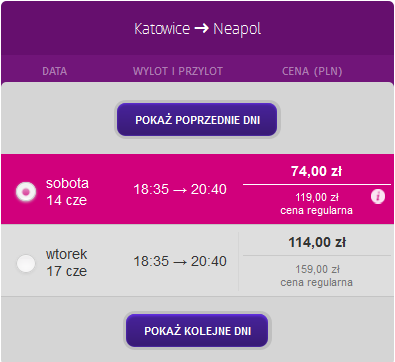This screenshot has height=362, width=395.
Task: Click the 74,00 zł discounted price
Action: 316,171
